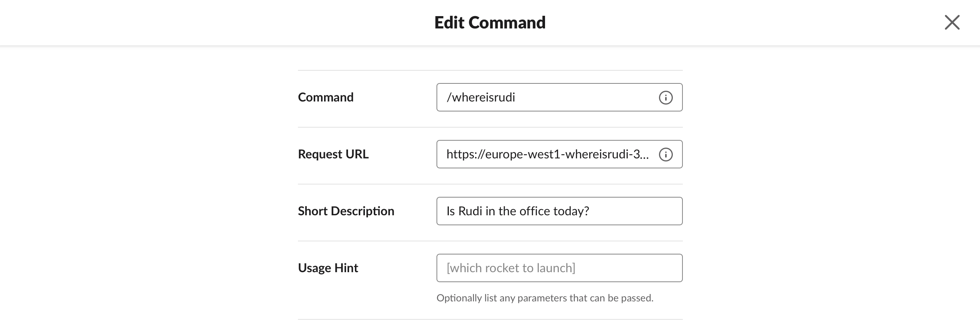Screen dimensions: 980x326
Task: Click the "Command" field label
Action: (326, 97)
